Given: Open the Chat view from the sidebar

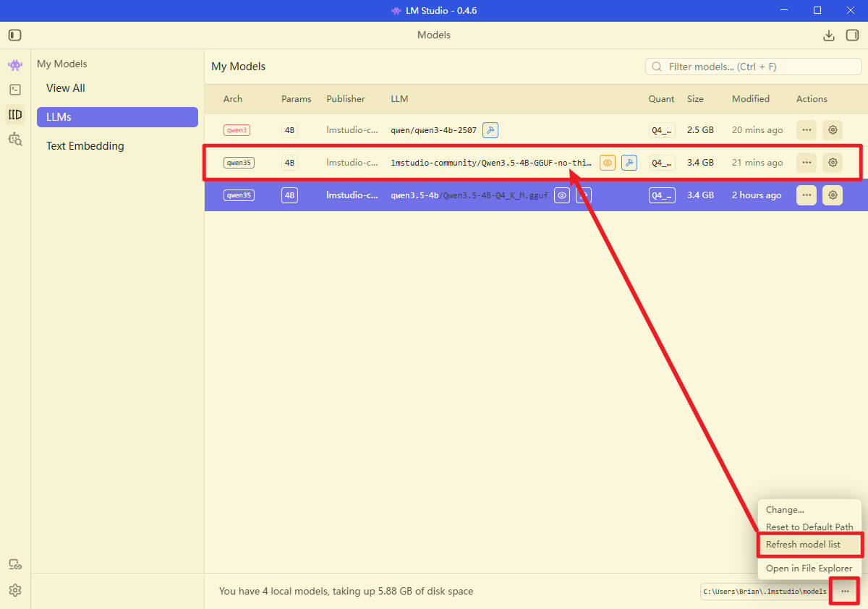Looking at the screenshot, I should tap(15, 66).
